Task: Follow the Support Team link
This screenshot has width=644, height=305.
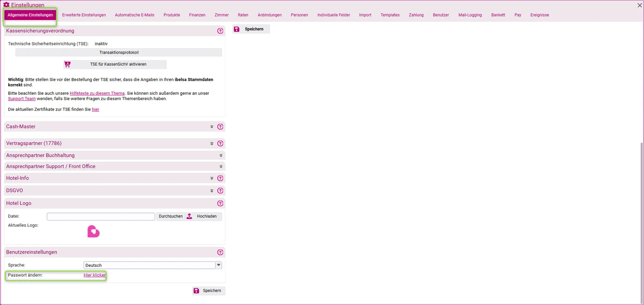Action: pyautogui.click(x=22, y=99)
